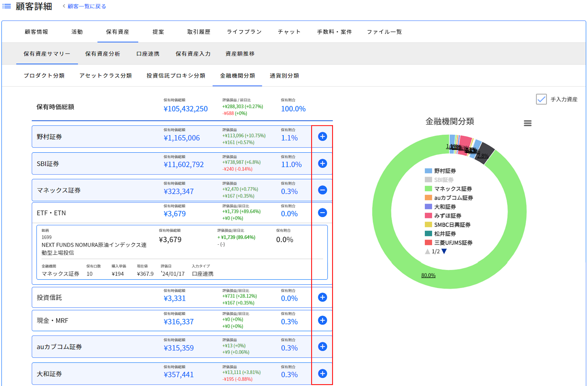Toggle SMBC日興証券 legend yellow swatch
Image resolution: width=588 pixels, height=386 pixels.
click(428, 224)
